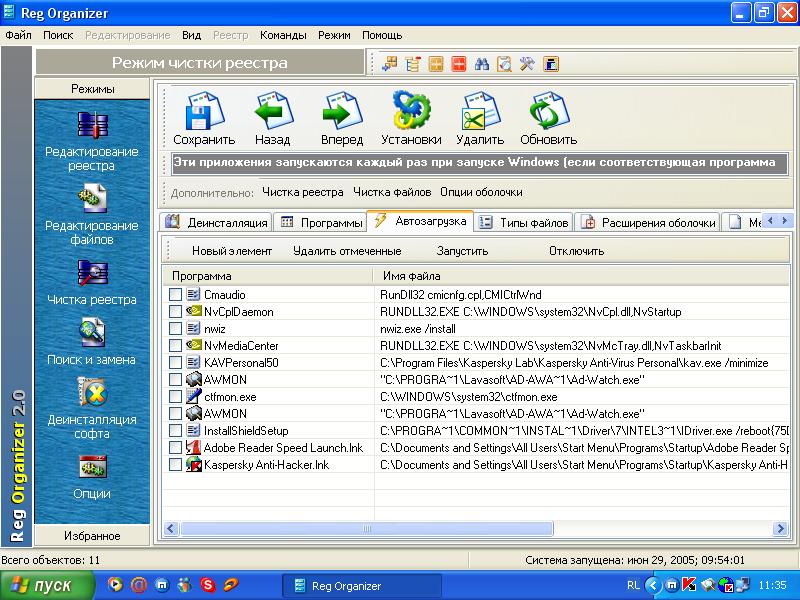
Task: Check the Kaspersky Anti-Hacker.lnk checkbox
Action: coord(175,465)
